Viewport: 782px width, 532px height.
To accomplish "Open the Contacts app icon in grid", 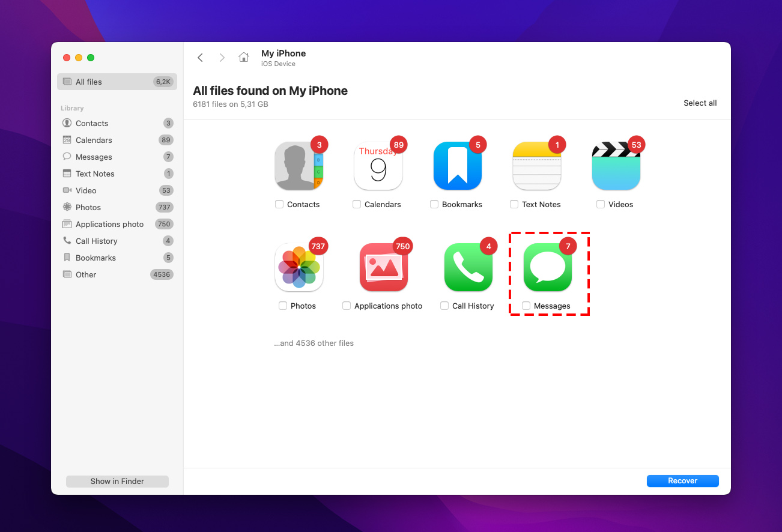I will click(x=299, y=166).
